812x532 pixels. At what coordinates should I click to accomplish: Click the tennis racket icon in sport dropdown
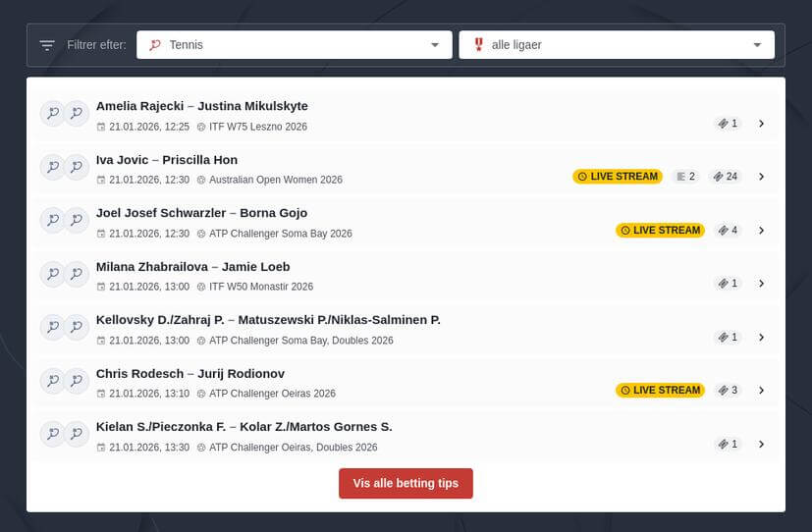click(x=154, y=45)
